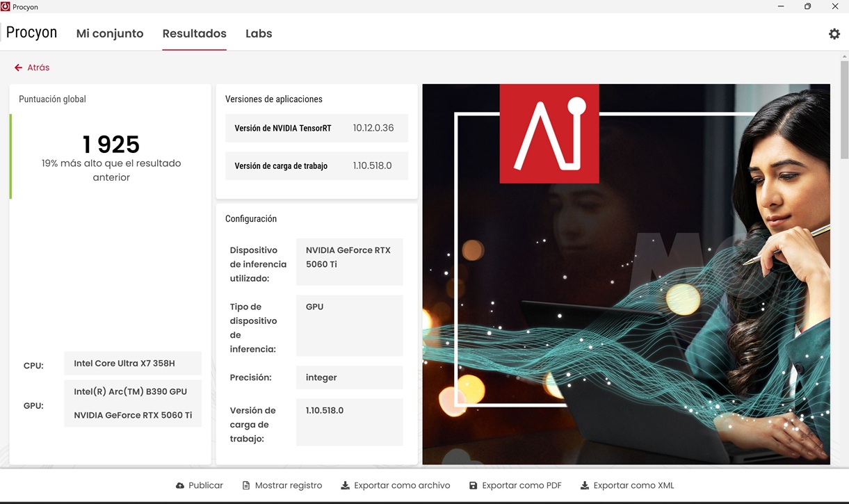Screen dimensions: 849x504
Task: Click the Exportar como XML download icon
Action: [x=585, y=486]
